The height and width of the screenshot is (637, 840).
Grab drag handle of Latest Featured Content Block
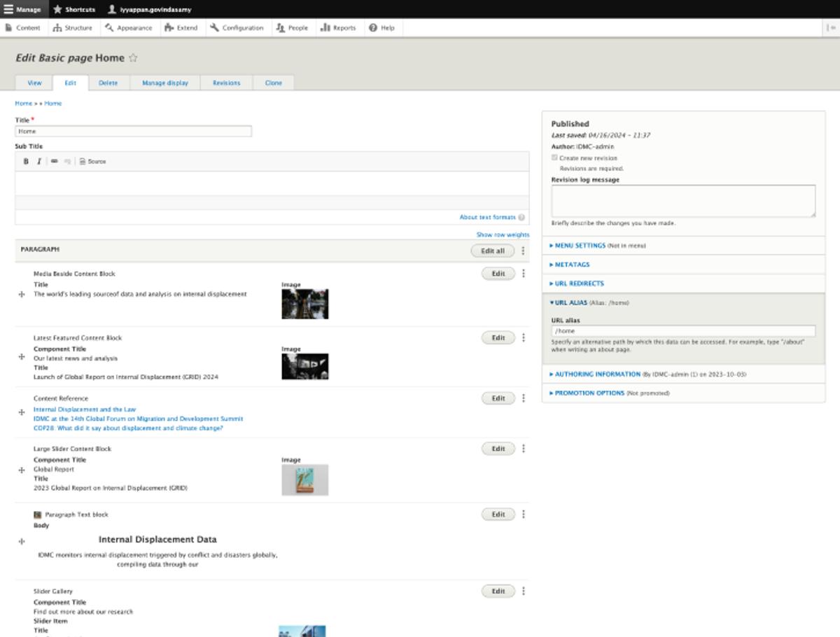pos(22,357)
